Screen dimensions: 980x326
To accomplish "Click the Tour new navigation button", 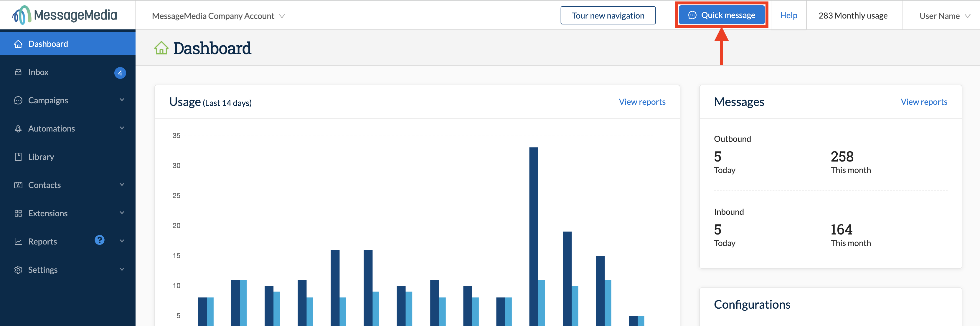I will (x=608, y=16).
